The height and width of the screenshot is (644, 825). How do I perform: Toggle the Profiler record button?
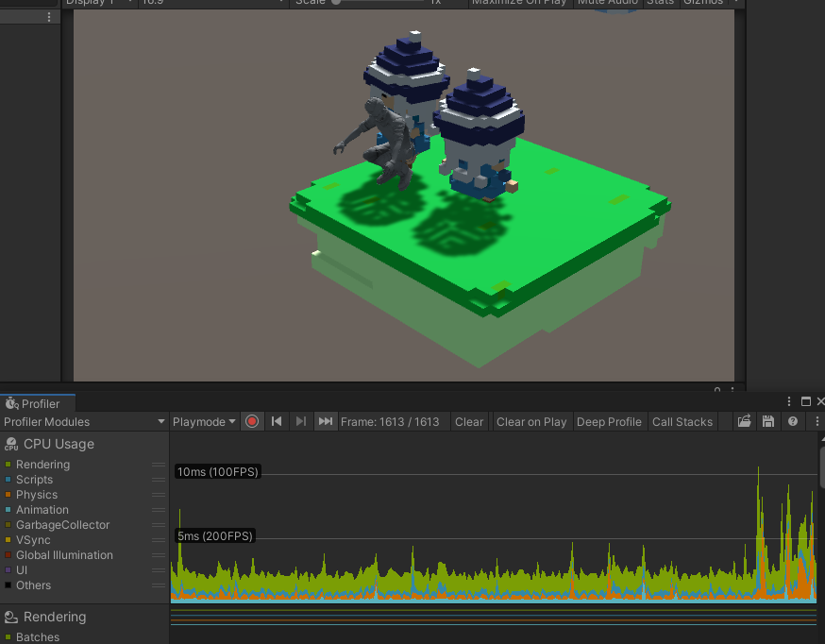(x=252, y=421)
